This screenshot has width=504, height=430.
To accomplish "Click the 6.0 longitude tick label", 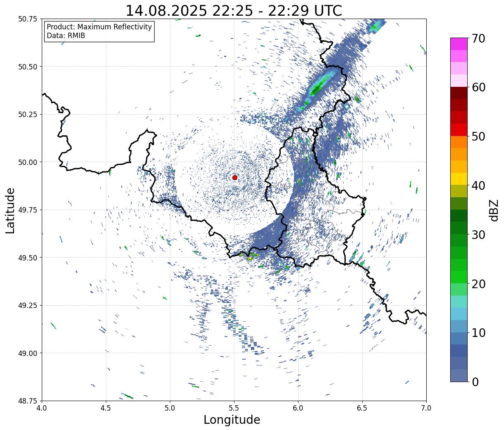I will coord(298,408).
